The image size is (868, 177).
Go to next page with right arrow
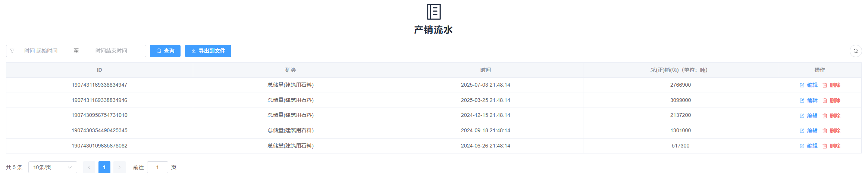[119, 167]
